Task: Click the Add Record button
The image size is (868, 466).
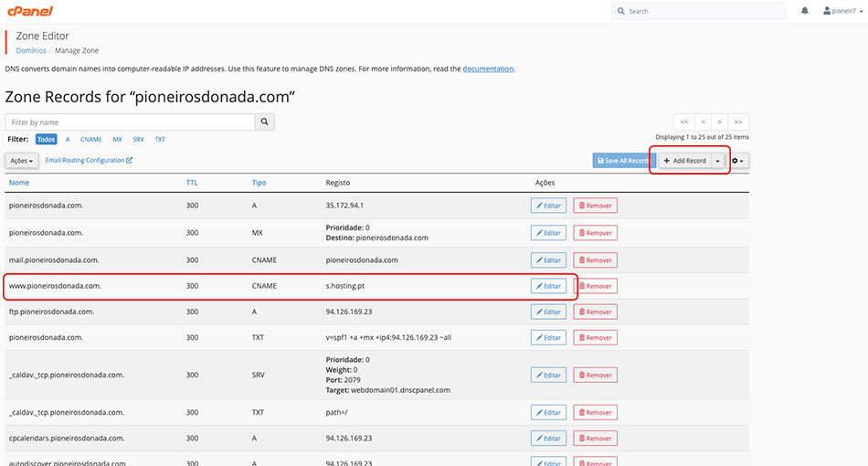Action: pyautogui.click(x=684, y=161)
